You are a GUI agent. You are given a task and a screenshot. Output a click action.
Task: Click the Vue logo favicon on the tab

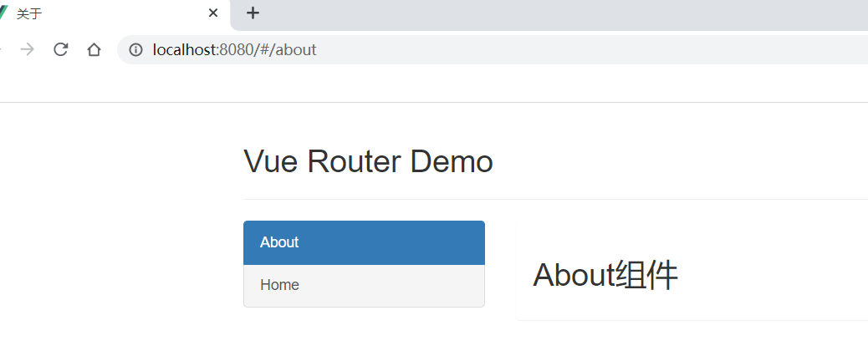(3, 13)
